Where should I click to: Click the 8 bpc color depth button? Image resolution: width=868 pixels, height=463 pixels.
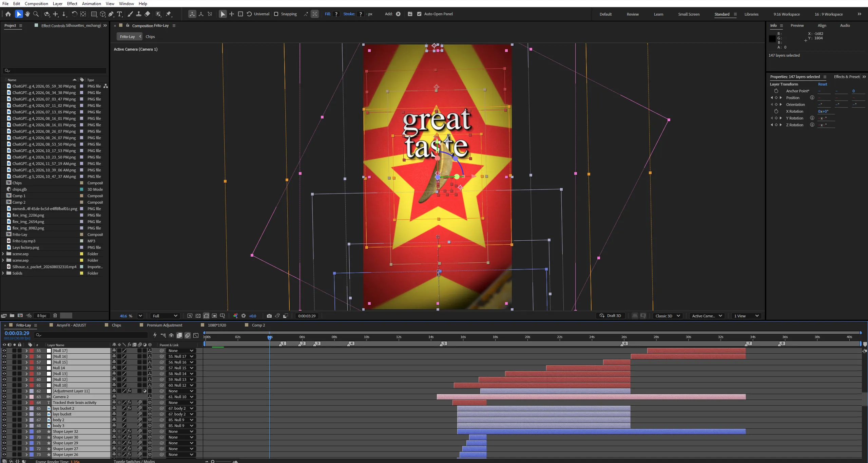[x=42, y=316]
